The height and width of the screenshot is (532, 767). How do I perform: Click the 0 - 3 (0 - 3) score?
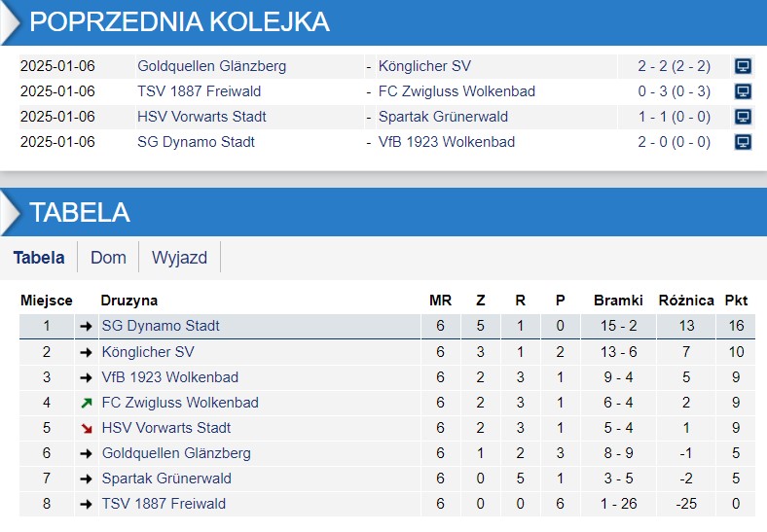[x=674, y=91]
